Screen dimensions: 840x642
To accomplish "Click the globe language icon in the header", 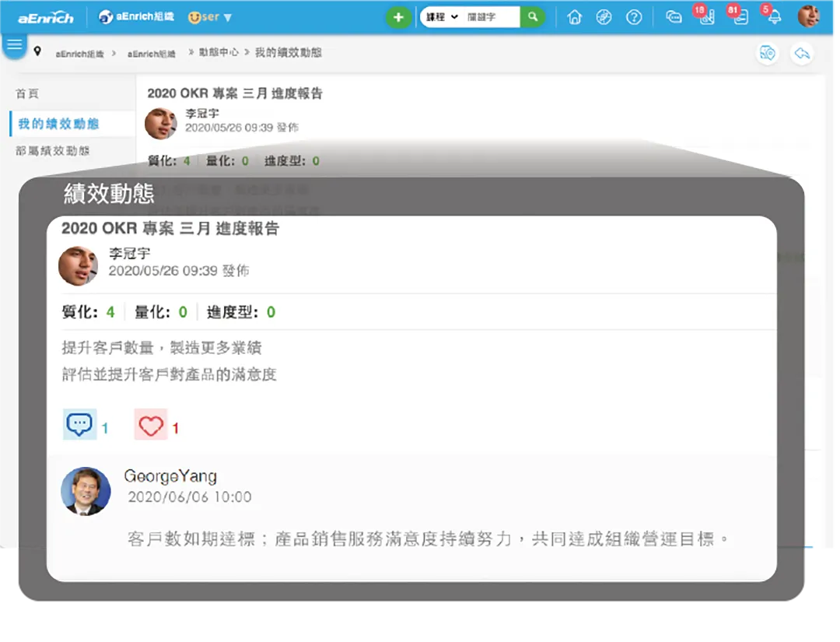I will pyautogui.click(x=604, y=16).
